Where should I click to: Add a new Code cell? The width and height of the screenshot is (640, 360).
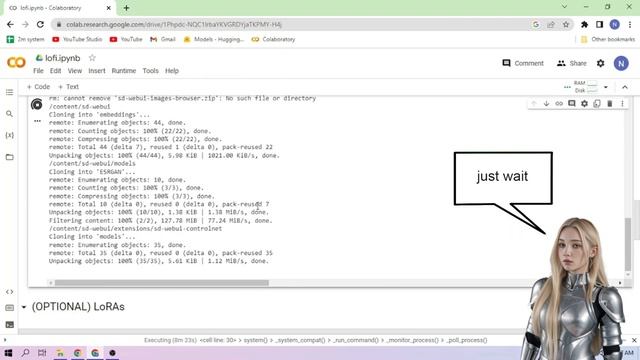[38, 87]
